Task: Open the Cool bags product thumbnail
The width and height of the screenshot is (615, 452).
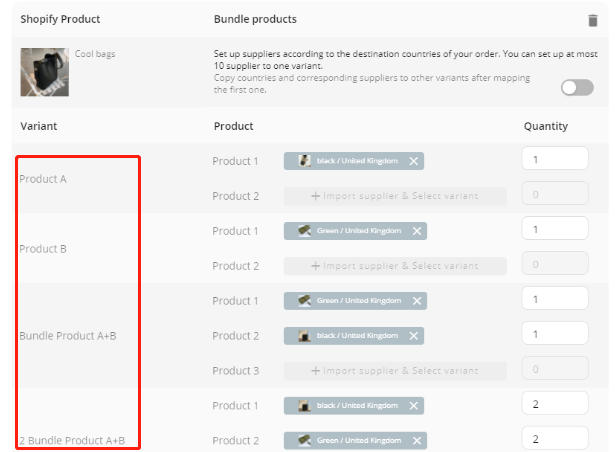Action: (45, 72)
